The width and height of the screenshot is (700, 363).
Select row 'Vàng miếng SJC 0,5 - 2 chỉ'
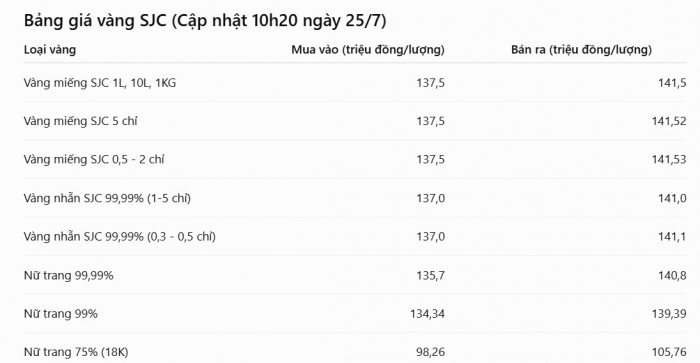pyautogui.click(x=355, y=159)
